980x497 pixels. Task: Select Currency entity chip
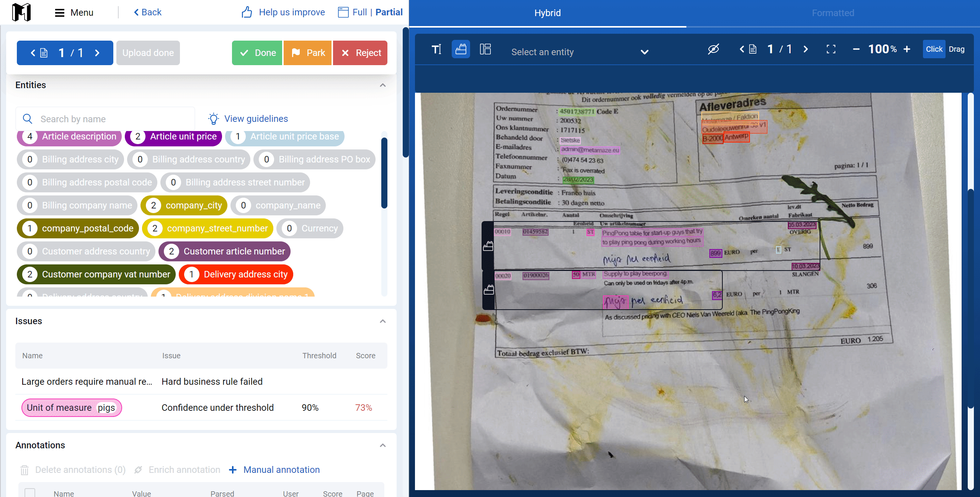[310, 228]
